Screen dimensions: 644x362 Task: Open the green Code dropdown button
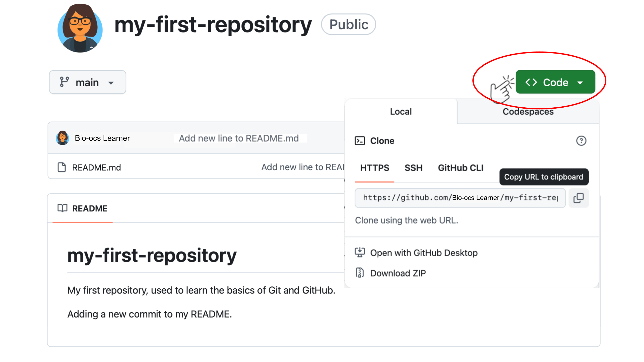555,82
